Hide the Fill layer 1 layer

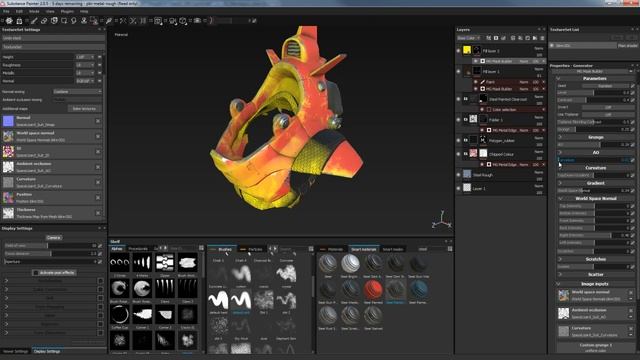point(458,71)
